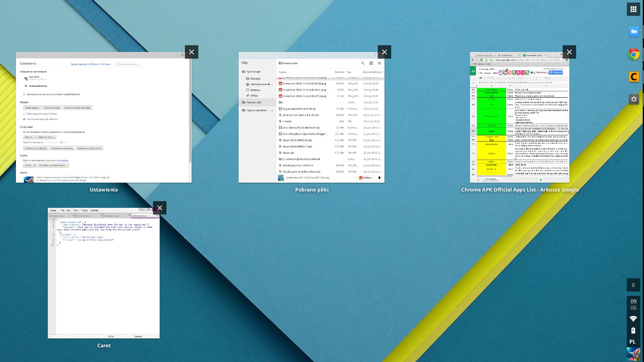Delete file using the trash icon
Screen dimensions: 644x362
coord(379,177)
